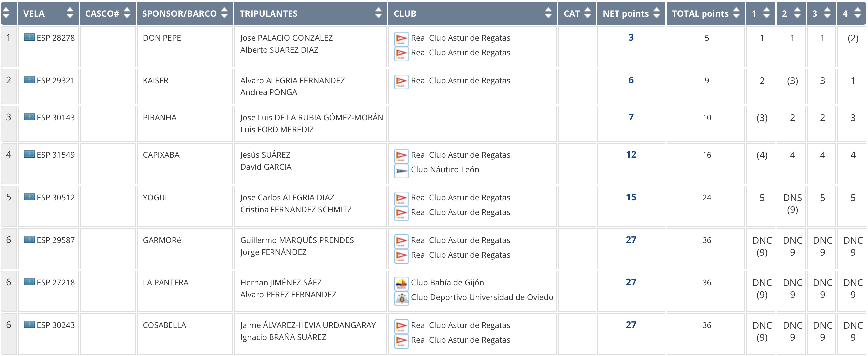
Task: Sort by the position column arrows
Action: click(6, 13)
